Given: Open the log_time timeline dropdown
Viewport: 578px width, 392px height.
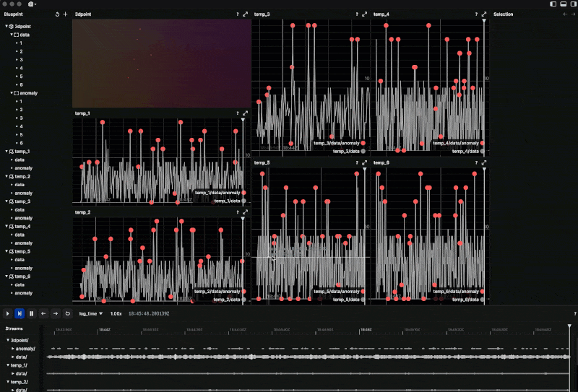Looking at the screenshot, I should point(90,314).
